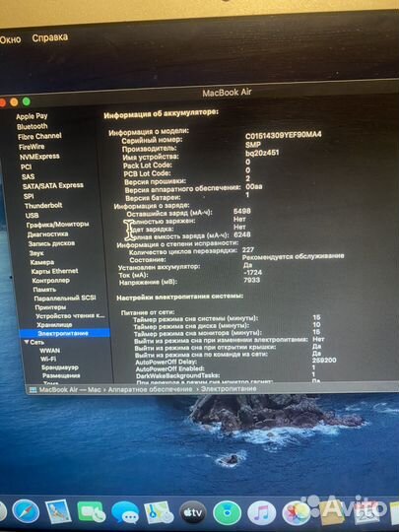This screenshot has height=532, width=399.
Task: Select SPI in the sidebar
Action: pos(29,196)
